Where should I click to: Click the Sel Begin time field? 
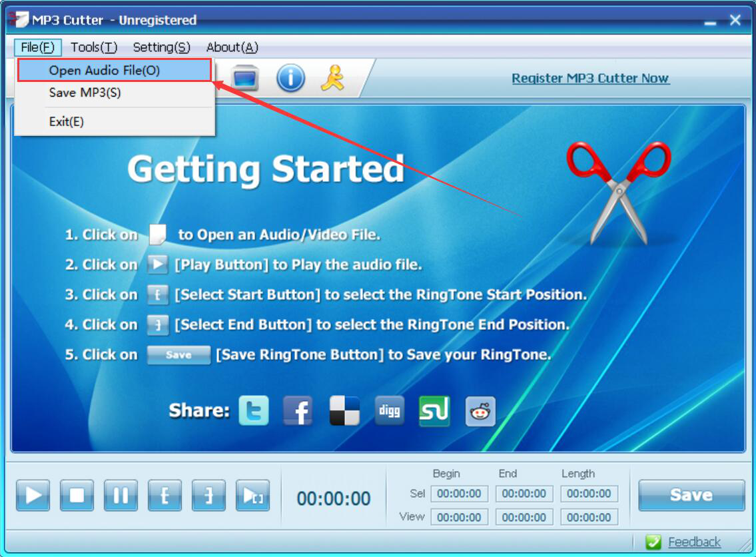[x=459, y=494]
